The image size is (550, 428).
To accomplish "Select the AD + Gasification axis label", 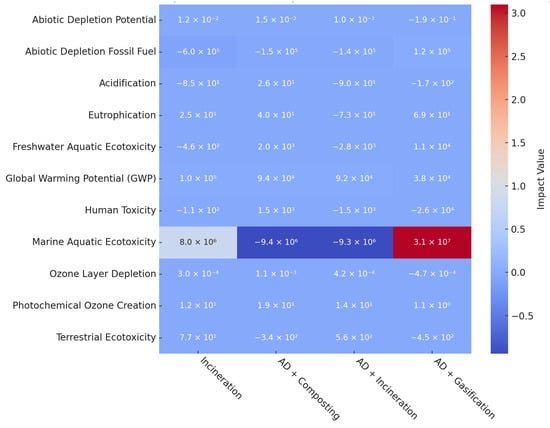I will point(464,388).
